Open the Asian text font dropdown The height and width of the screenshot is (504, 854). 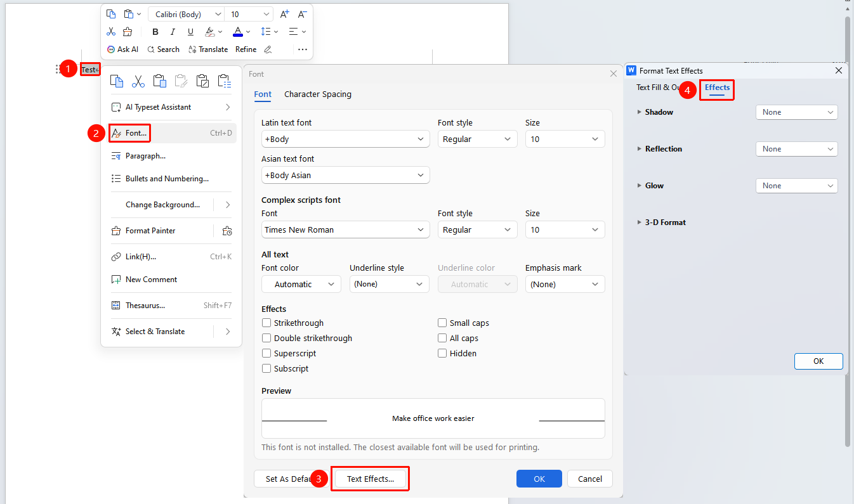pyautogui.click(x=346, y=175)
